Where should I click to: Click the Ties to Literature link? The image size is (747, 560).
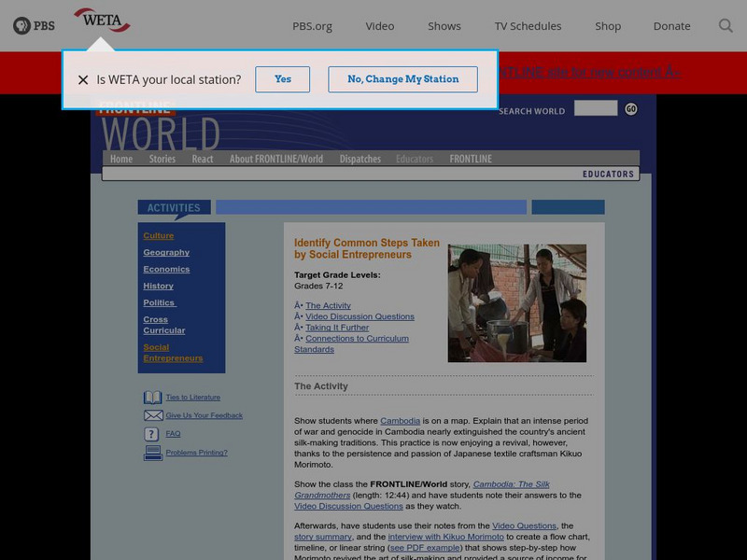(193, 398)
